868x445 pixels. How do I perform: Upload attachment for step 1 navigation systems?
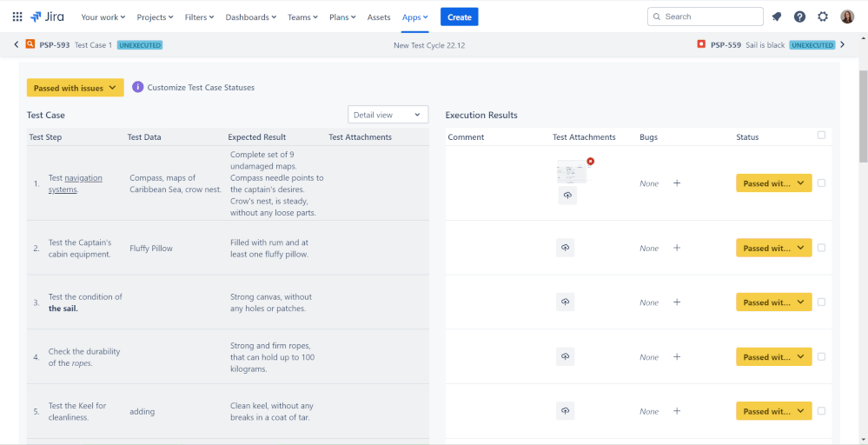[567, 196]
